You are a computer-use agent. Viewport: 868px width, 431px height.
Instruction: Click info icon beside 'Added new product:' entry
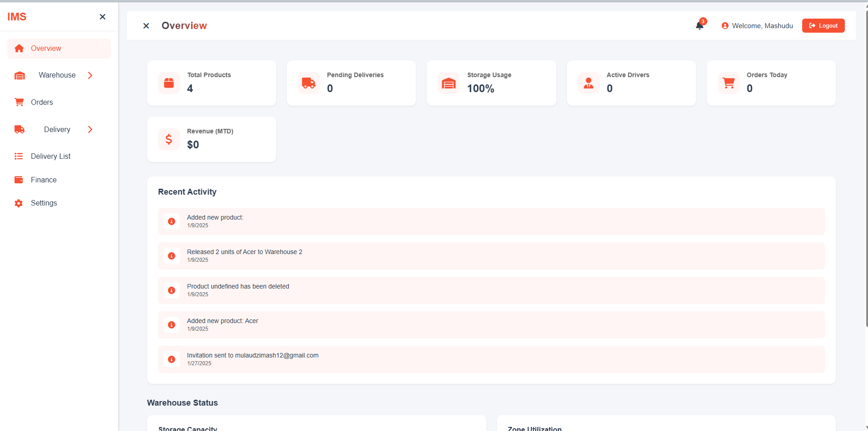[172, 221]
